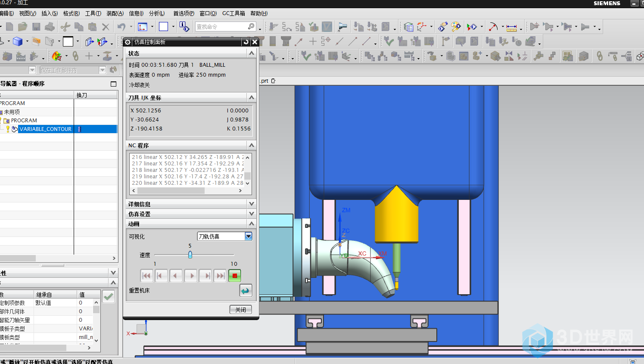Open the 可视化 刀轨仿真 dropdown
The width and height of the screenshot is (644, 364).
tap(249, 236)
